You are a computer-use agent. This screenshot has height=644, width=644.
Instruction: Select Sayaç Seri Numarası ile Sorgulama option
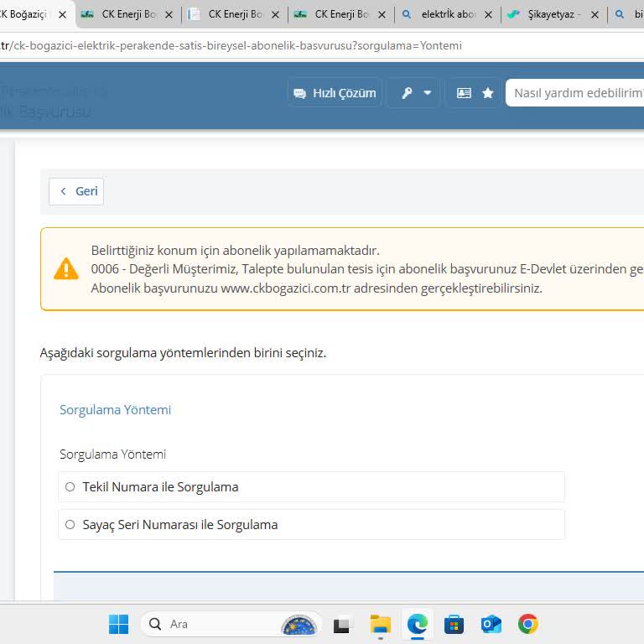point(311,524)
